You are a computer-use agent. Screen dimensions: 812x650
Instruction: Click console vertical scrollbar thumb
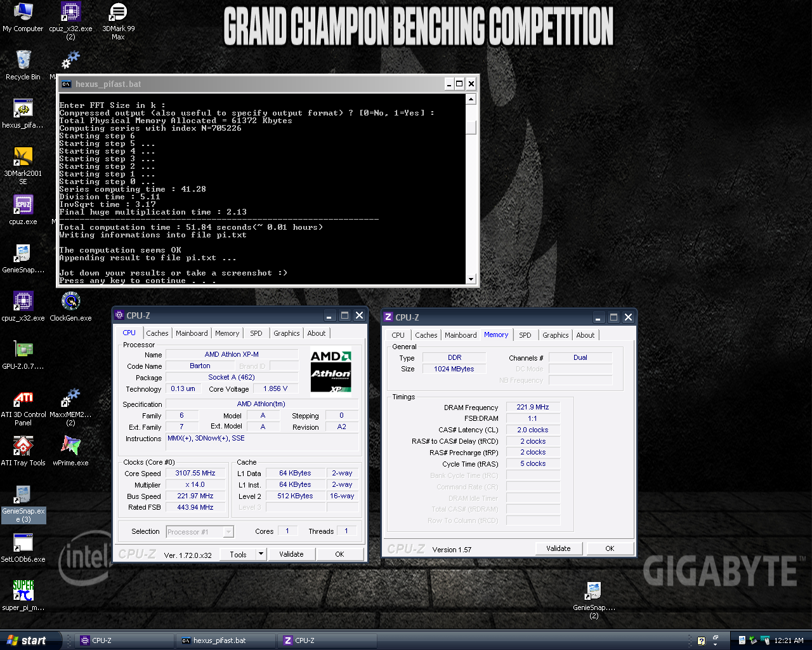(x=471, y=128)
